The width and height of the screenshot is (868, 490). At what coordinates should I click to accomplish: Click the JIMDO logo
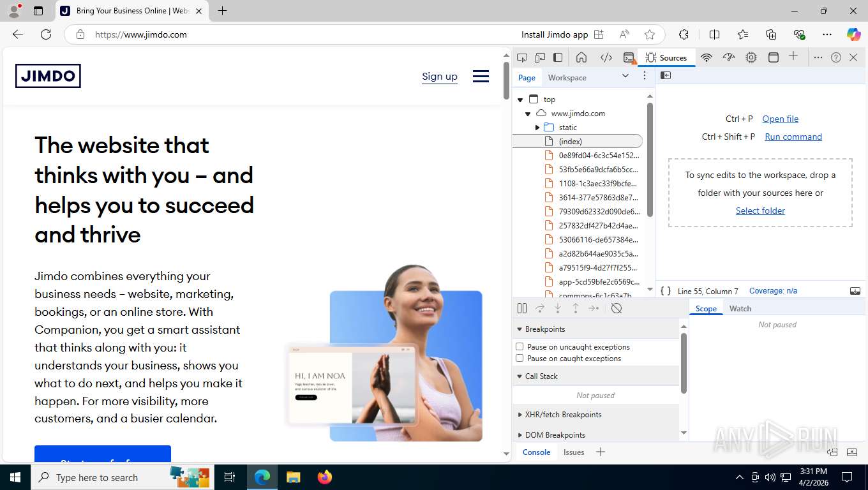(48, 76)
